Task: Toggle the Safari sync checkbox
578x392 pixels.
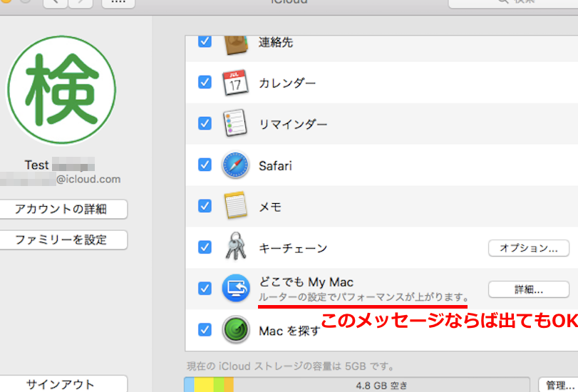Action: (205, 165)
